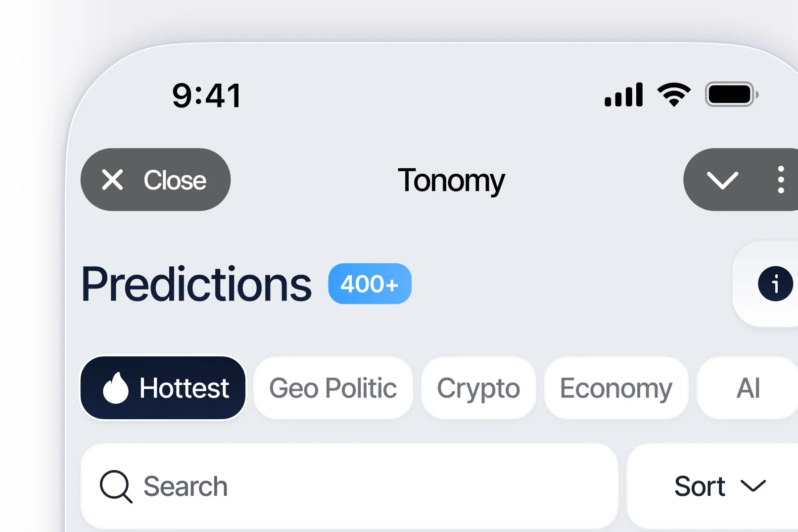The width and height of the screenshot is (798, 532).
Task: Select the Economy category tab
Action: (616, 388)
